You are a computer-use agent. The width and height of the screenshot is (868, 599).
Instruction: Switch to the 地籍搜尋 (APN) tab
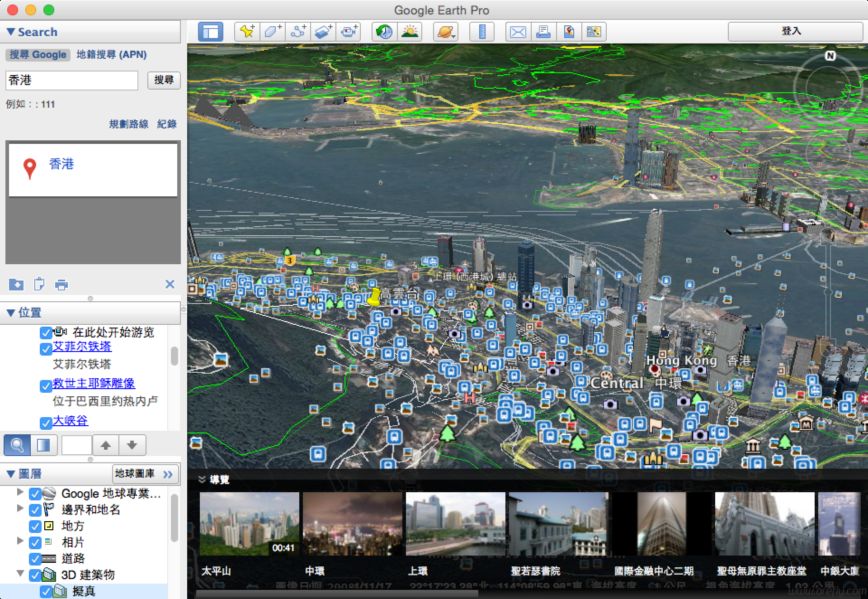coord(112,55)
